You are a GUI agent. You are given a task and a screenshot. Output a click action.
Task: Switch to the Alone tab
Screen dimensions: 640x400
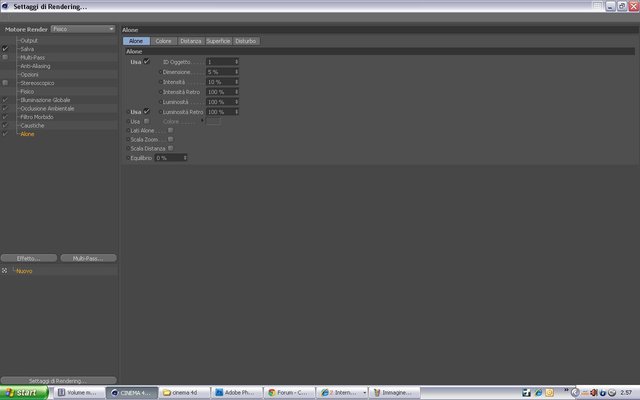136,41
